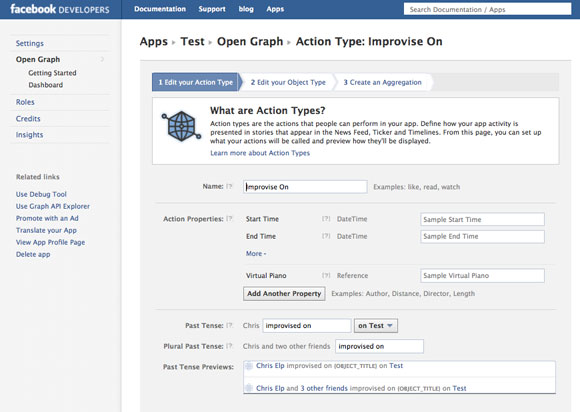Image resolution: width=580 pixels, height=412 pixels.
Task: Click help icon beside Plural Past Tense
Action: (229, 346)
